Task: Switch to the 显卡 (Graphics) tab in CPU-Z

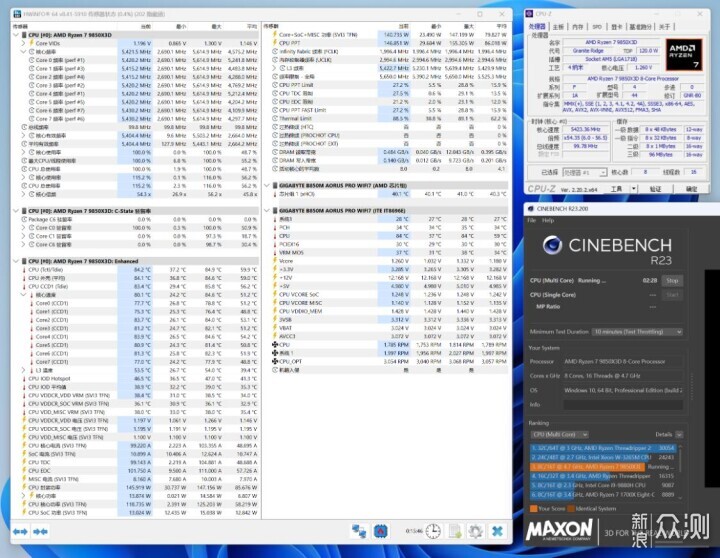Action: (617, 27)
